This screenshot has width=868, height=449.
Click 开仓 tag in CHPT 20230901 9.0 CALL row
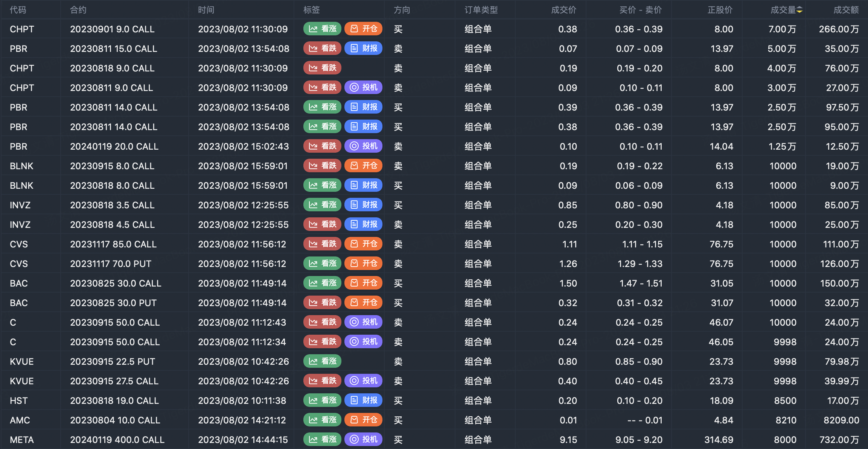[363, 29]
